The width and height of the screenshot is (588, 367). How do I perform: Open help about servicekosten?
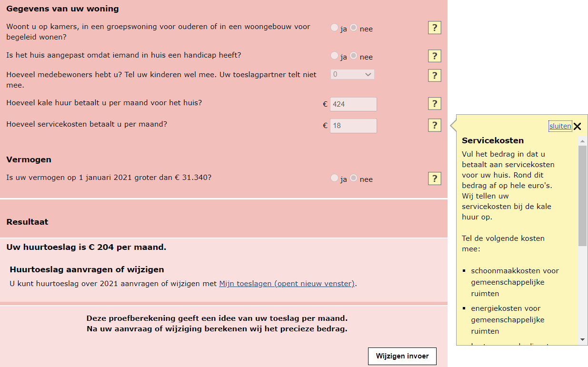point(434,125)
